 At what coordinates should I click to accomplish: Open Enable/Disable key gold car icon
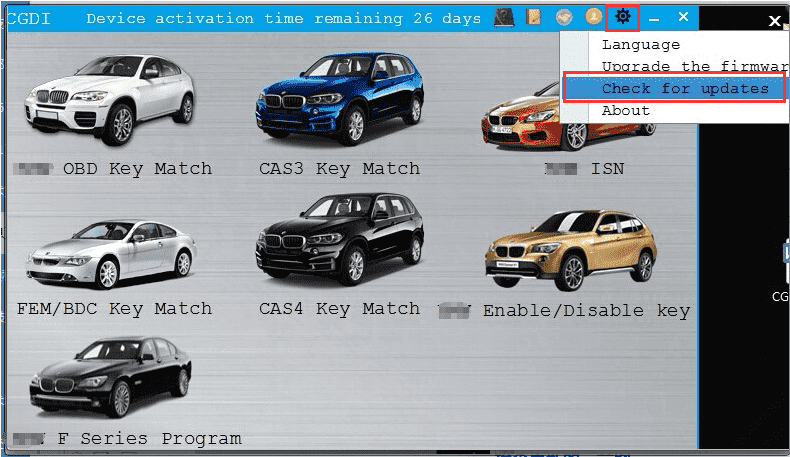(571, 249)
